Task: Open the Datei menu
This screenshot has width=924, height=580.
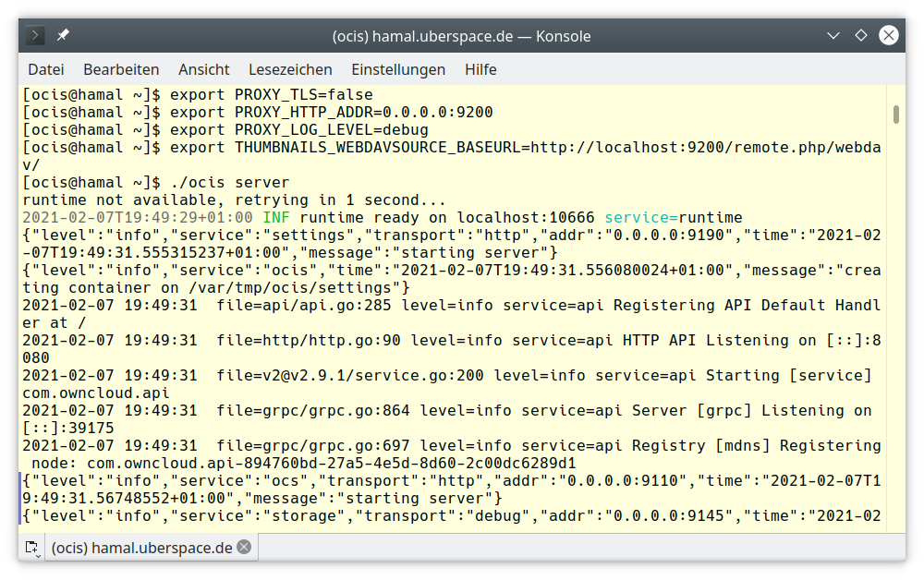Action: point(46,69)
